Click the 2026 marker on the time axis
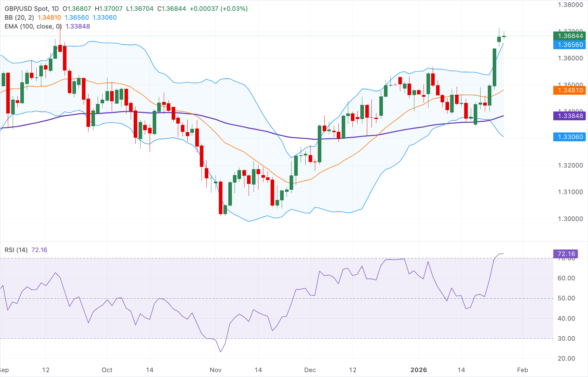Viewport: 588px width, 377px height. (419, 370)
